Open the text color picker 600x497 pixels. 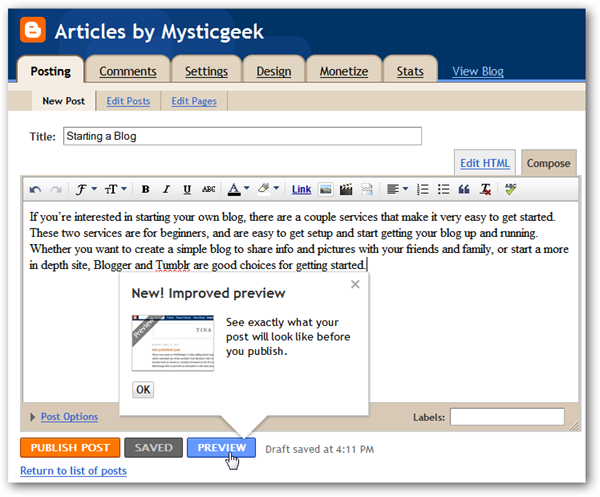click(x=237, y=189)
